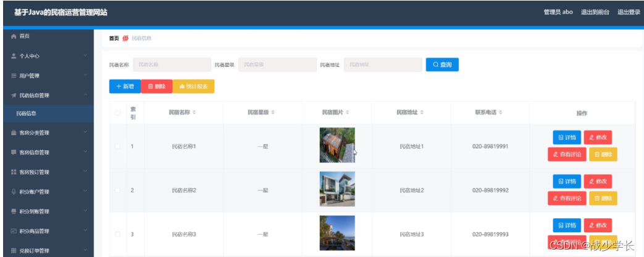
Task: Tick the checkbox for 民宿名称1 row
Action: (118, 146)
